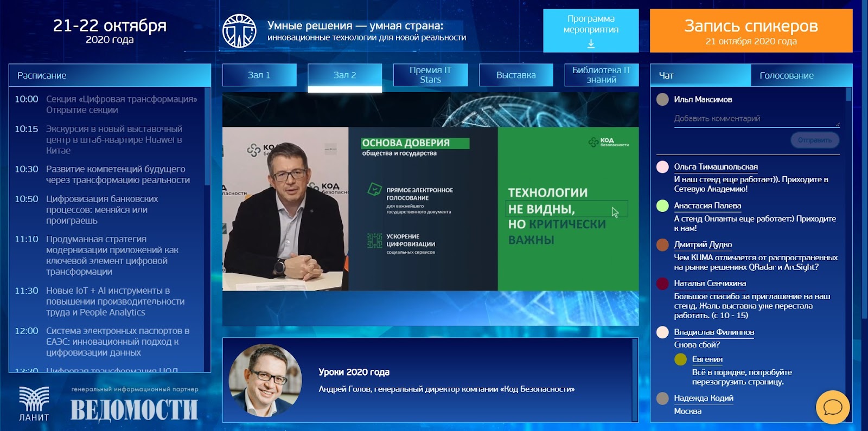The image size is (868, 431).
Task: Click Владислав Филиппов's avatar circle
Action: [662, 332]
